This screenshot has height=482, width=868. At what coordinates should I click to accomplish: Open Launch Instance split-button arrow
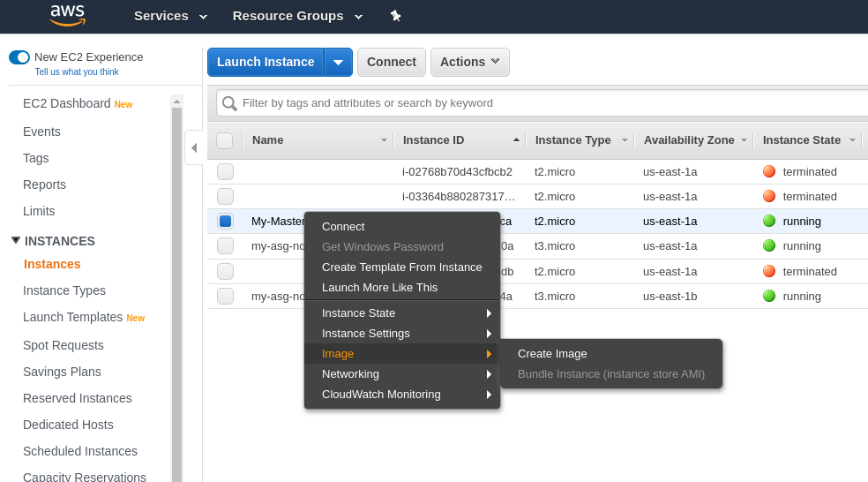coord(338,62)
